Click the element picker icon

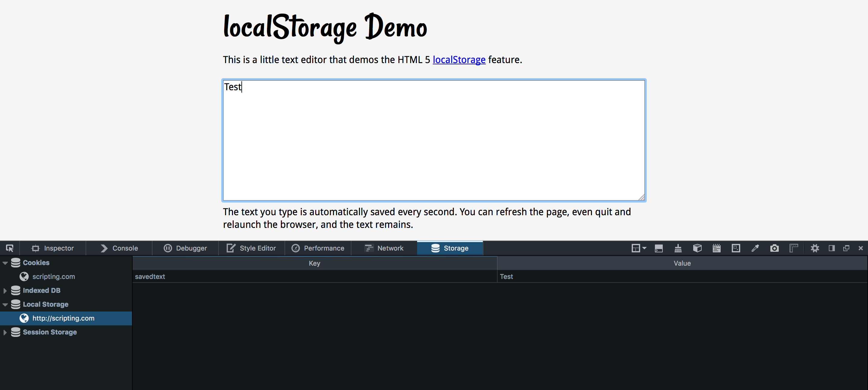[x=10, y=248]
